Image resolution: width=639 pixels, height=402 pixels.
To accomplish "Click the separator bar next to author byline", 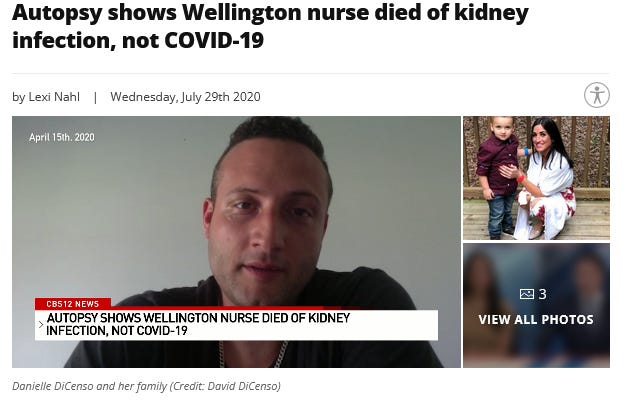I will click(x=95, y=97).
